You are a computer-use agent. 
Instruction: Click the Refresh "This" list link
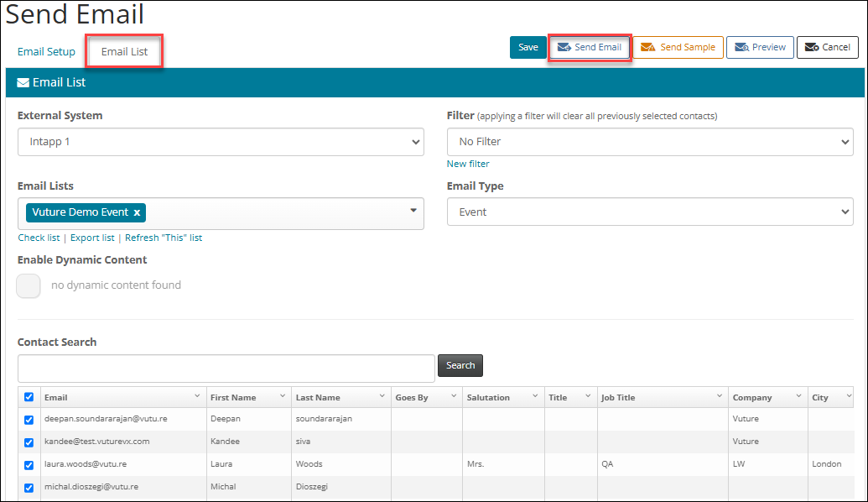pyautogui.click(x=165, y=238)
